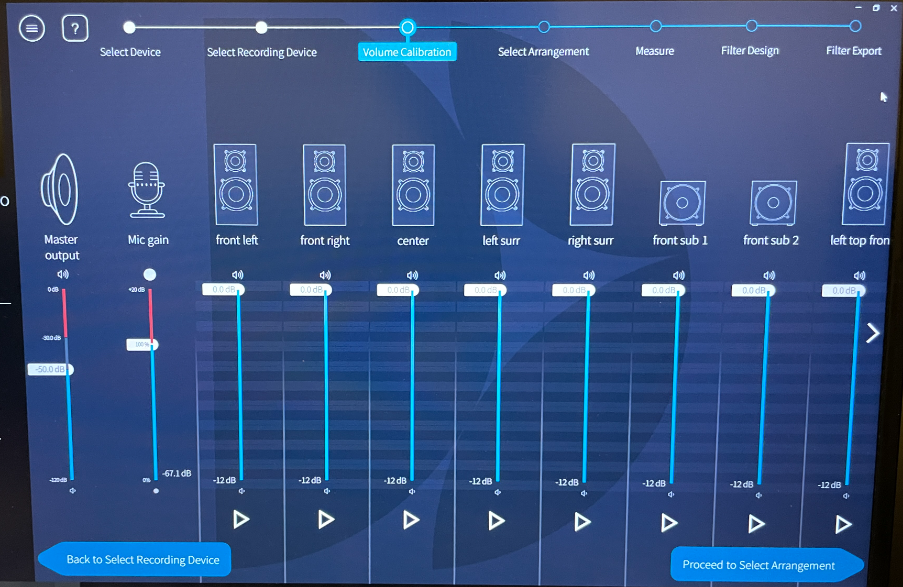
Task: Open the Volume Calibration step
Action: (x=407, y=52)
